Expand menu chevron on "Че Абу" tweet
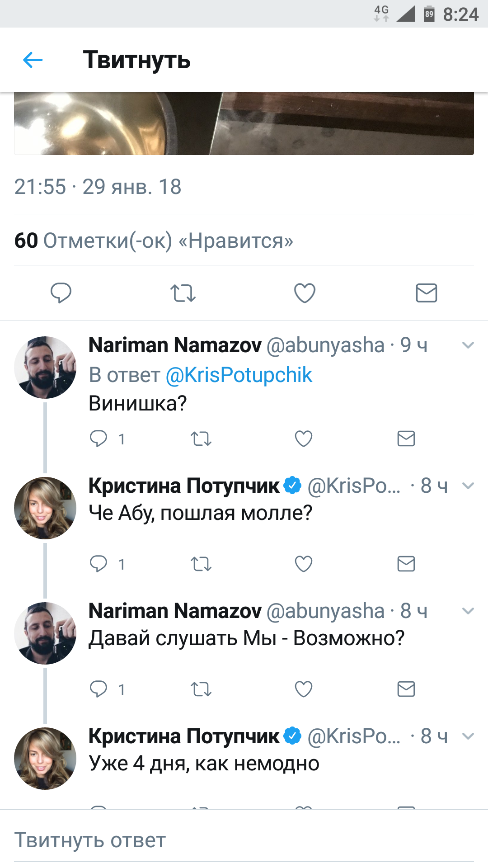The image size is (488, 868). point(468,486)
